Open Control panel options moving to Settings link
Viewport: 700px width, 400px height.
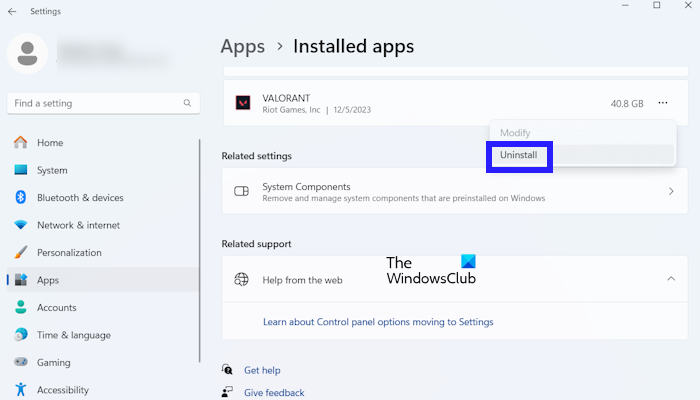tap(378, 322)
